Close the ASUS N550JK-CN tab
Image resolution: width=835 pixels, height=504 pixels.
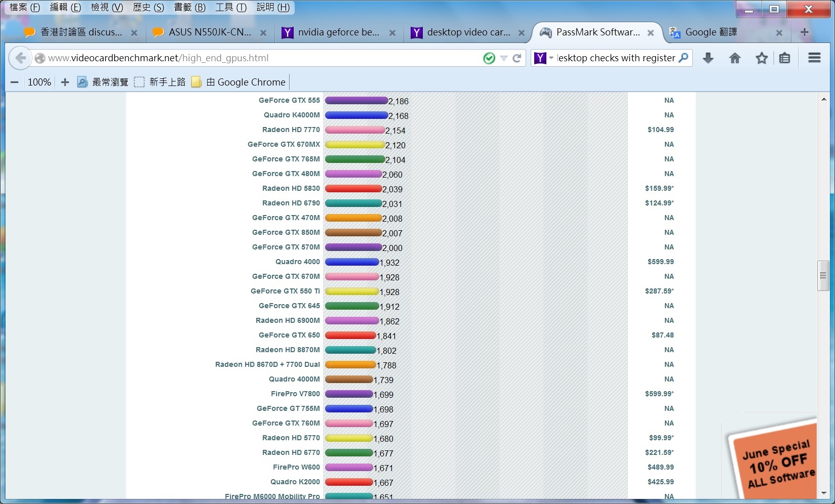(x=263, y=33)
